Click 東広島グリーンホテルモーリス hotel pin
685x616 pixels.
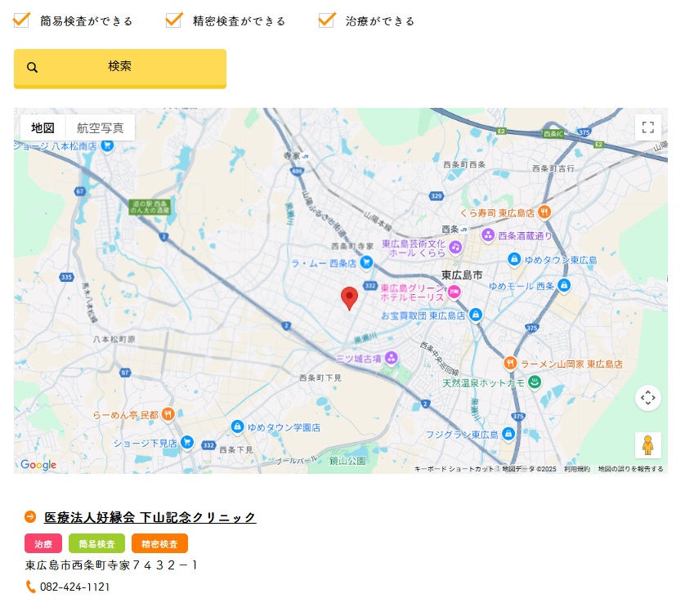(454, 292)
